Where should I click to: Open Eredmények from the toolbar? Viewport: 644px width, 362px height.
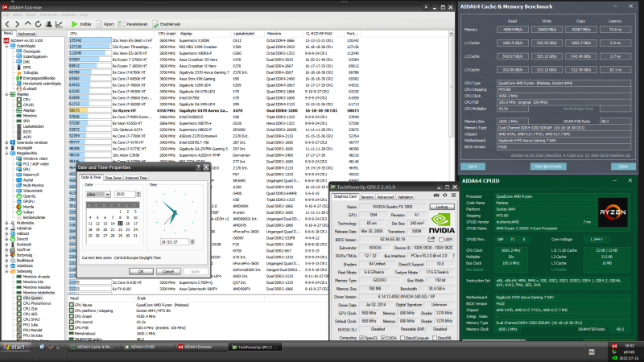tap(167, 24)
